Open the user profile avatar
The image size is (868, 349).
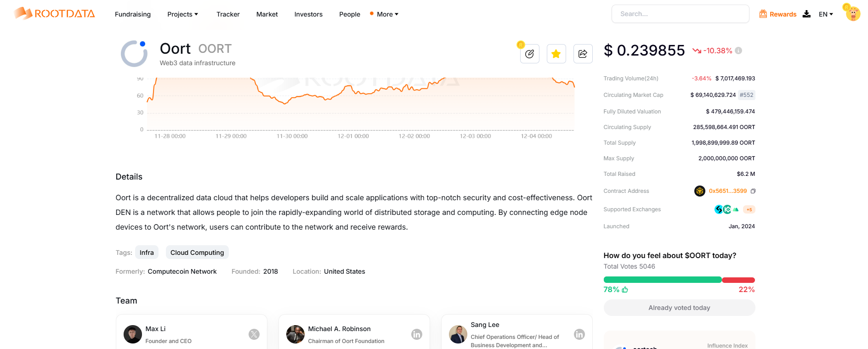(853, 14)
